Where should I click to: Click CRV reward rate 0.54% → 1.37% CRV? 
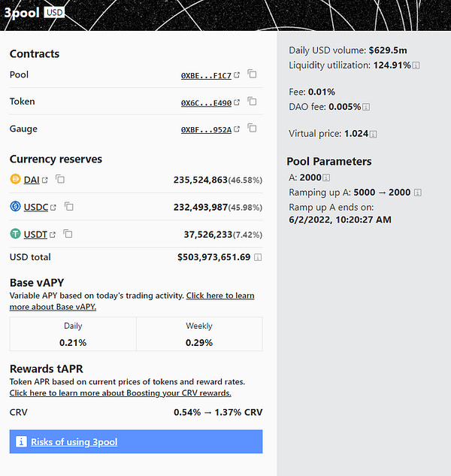tap(218, 412)
